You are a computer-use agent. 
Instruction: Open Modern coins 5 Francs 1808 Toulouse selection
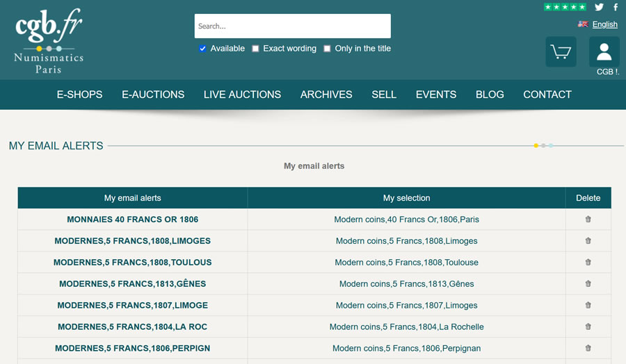click(x=406, y=263)
